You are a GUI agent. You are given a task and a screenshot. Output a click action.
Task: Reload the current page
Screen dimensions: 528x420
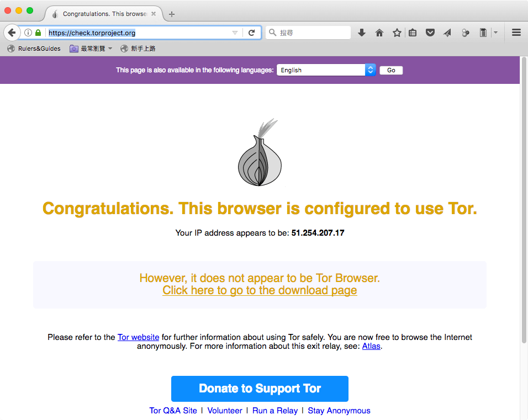point(251,33)
